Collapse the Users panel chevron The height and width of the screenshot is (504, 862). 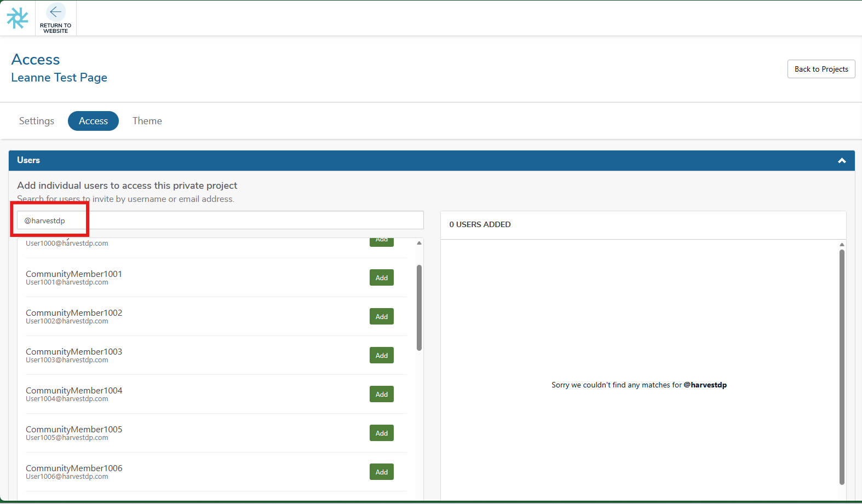(x=842, y=161)
